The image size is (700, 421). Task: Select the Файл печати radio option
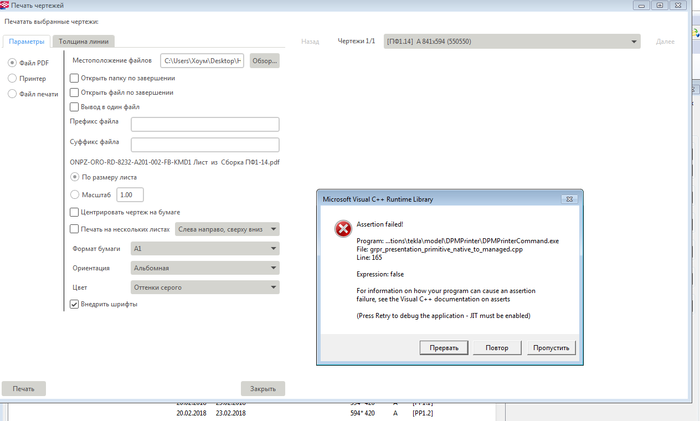(12, 94)
